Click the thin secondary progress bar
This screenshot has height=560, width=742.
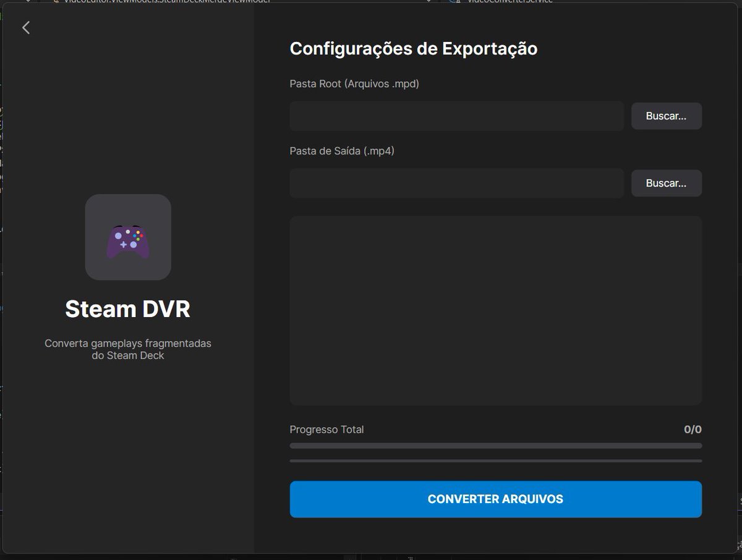click(496, 461)
